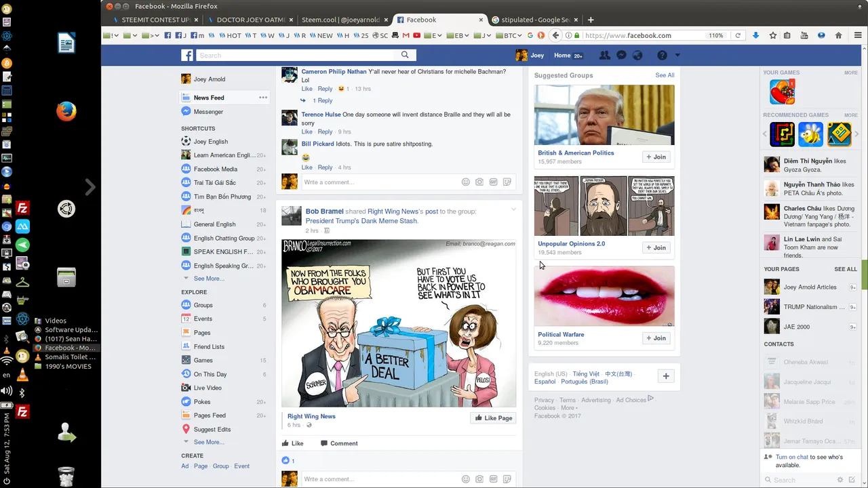Open News Feed options ellipsis
Screen dimensions: 868x488
tap(263, 98)
